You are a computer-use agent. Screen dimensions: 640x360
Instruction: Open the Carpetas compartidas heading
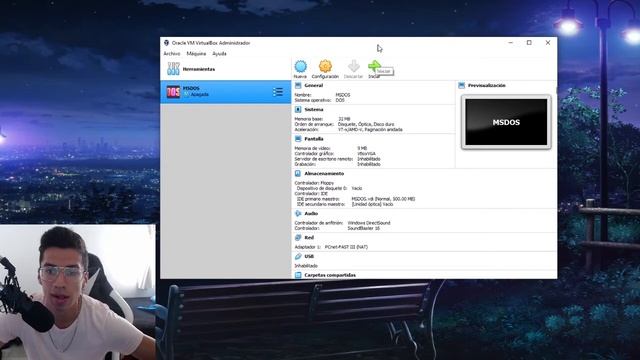click(x=330, y=275)
